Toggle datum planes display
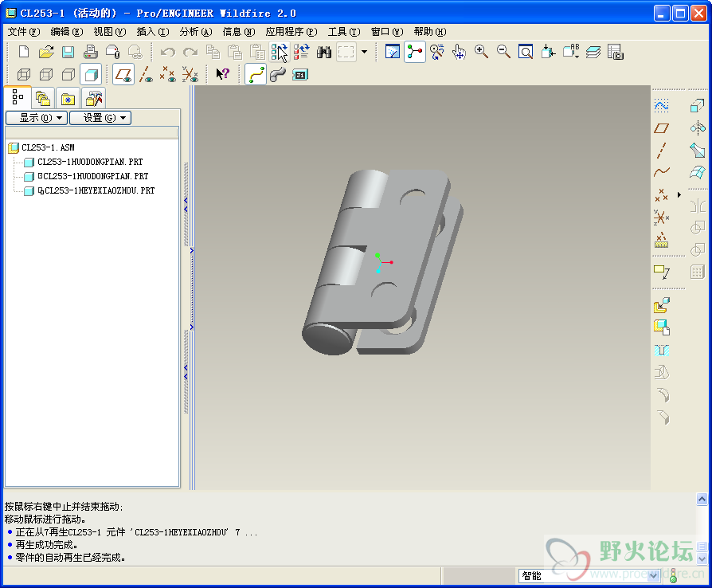The width and height of the screenshot is (712, 588). point(123,75)
